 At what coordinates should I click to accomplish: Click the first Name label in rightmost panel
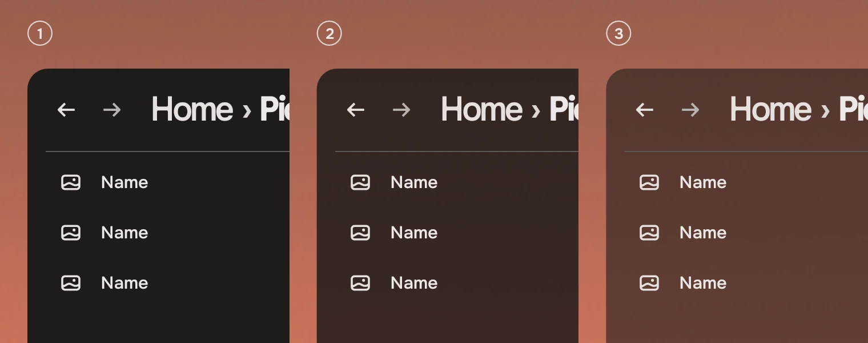tap(703, 182)
